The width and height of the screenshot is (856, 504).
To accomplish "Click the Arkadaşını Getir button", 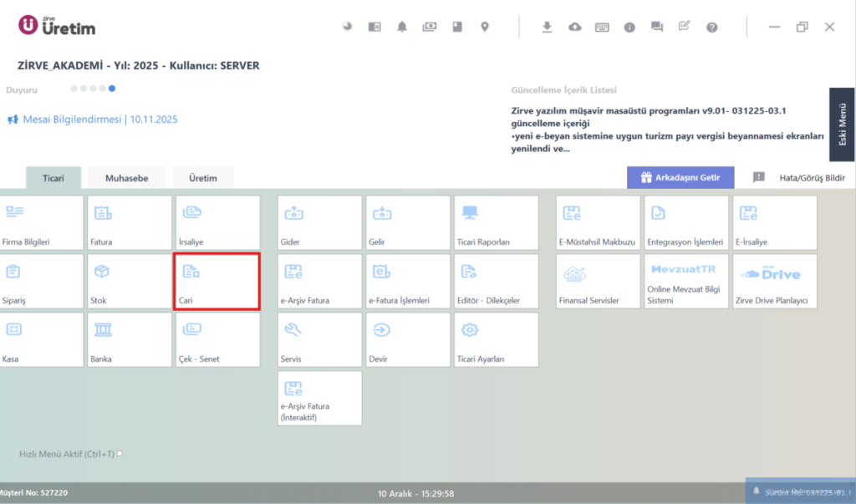I will pyautogui.click(x=680, y=177).
